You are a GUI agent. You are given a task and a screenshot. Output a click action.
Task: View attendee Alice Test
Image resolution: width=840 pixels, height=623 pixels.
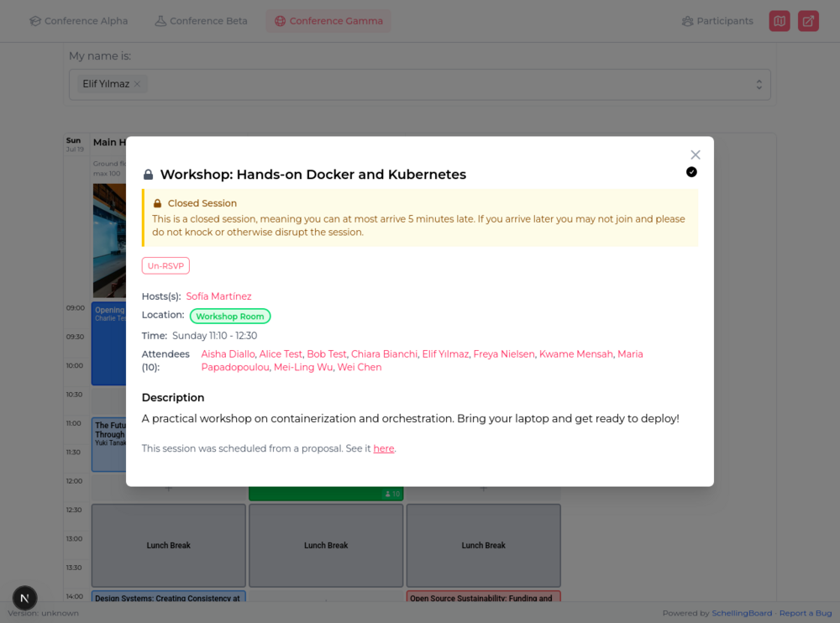point(281,354)
